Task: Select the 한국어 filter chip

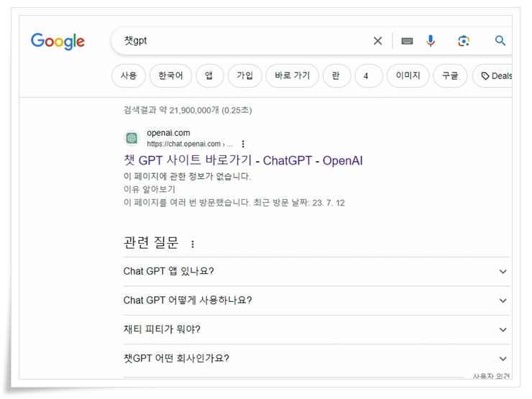Action: click(x=170, y=75)
